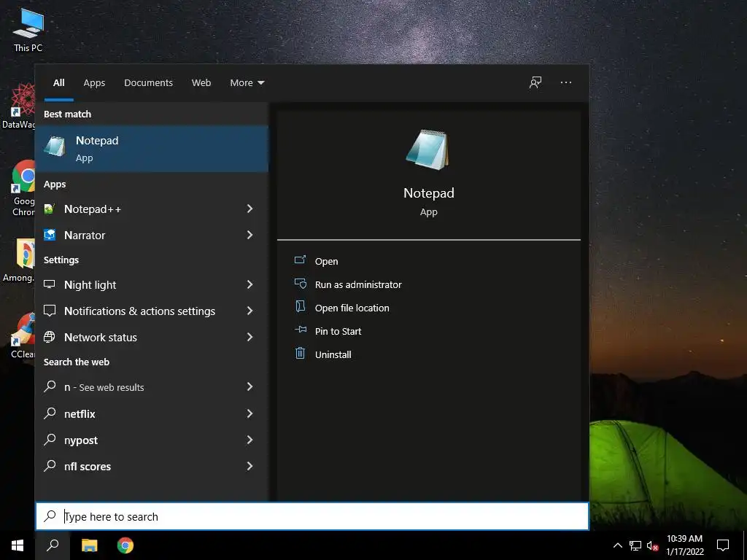Screen dimensions: 747x560
Task: Choose Pin to Start for Notepad
Action: click(338, 332)
